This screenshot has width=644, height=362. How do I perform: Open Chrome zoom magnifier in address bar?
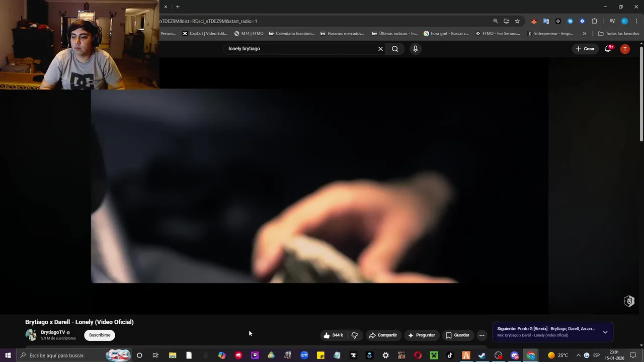[496, 21]
